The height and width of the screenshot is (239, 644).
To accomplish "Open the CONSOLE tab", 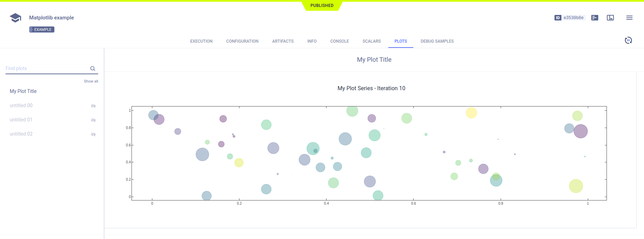I will 339,41.
